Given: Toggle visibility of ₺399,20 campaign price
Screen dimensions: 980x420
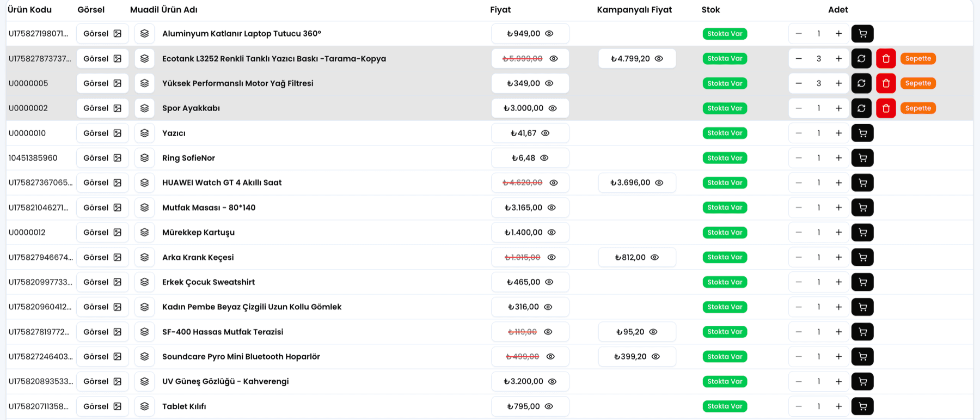Looking at the screenshot, I should (656, 357).
